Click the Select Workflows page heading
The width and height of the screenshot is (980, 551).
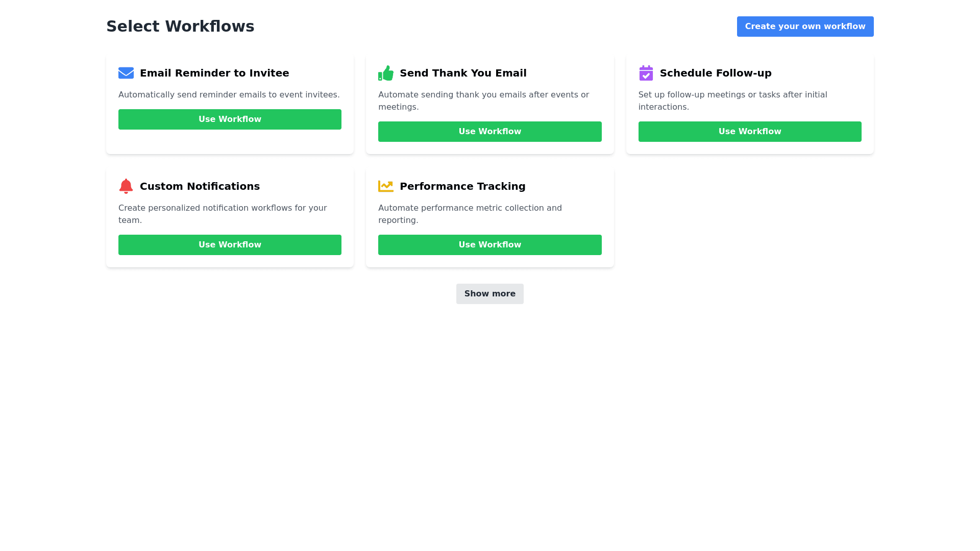[180, 26]
